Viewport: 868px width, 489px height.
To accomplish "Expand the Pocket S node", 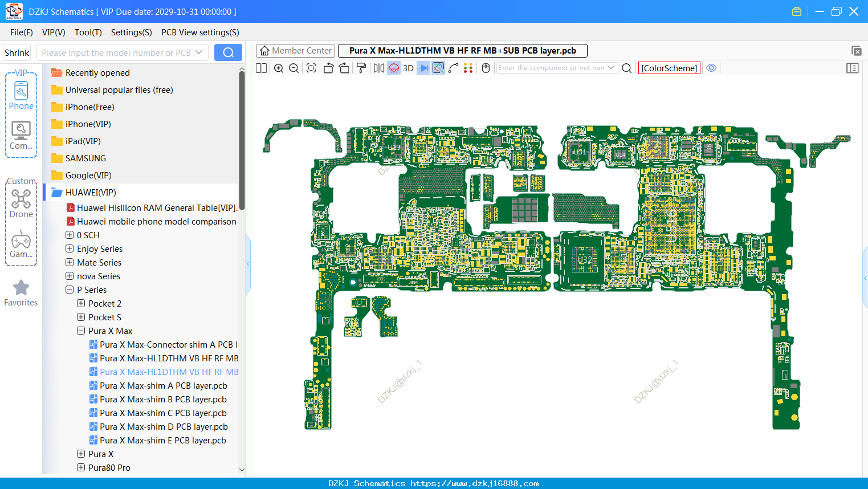I will [81, 317].
